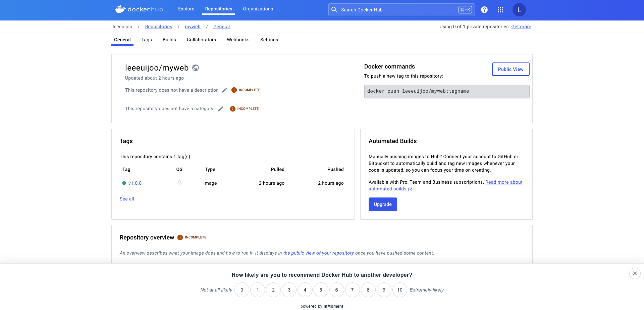Open the v1.0.0 tag link
This screenshot has height=310, width=644.
point(135,183)
